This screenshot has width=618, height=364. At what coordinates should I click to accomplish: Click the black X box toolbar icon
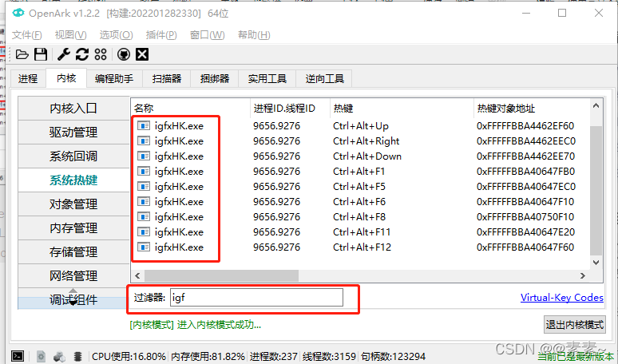(142, 54)
